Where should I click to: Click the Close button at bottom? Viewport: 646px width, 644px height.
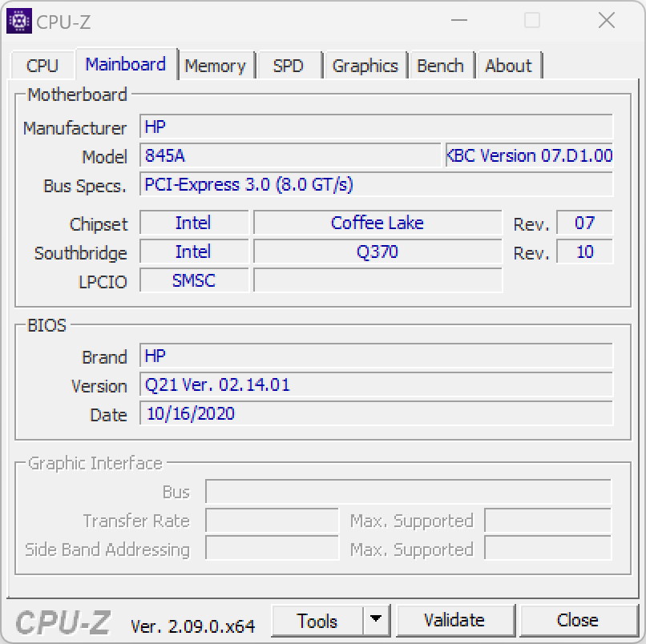[578, 620]
